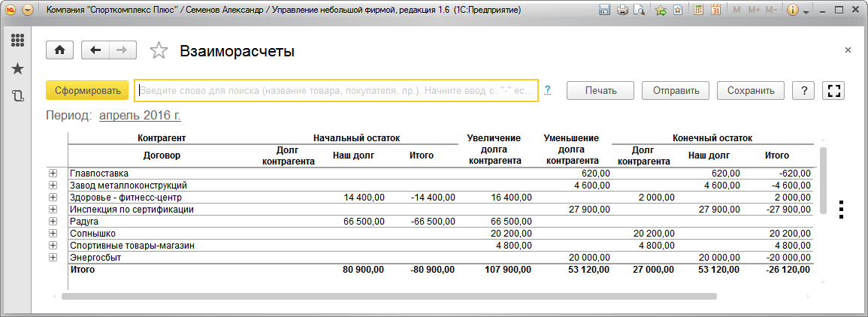
Task: Click the vertical scrollbar of the report
Action: coord(823,180)
